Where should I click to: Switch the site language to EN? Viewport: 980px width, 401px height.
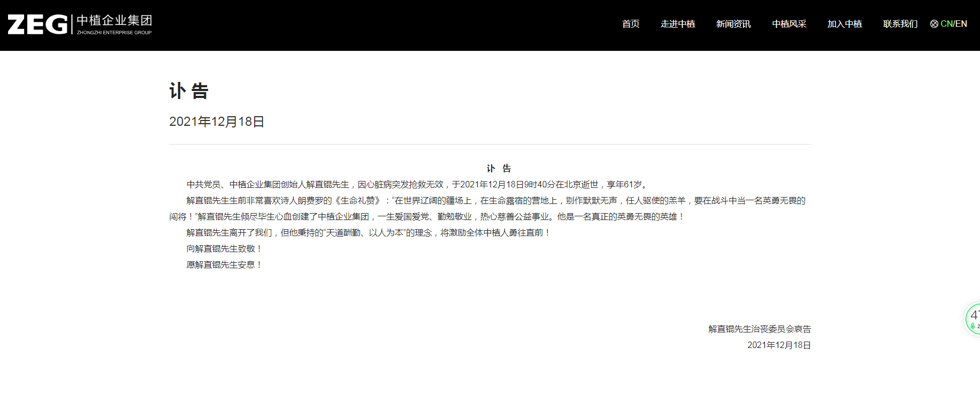pyautogui.click(x=961, y=24)
